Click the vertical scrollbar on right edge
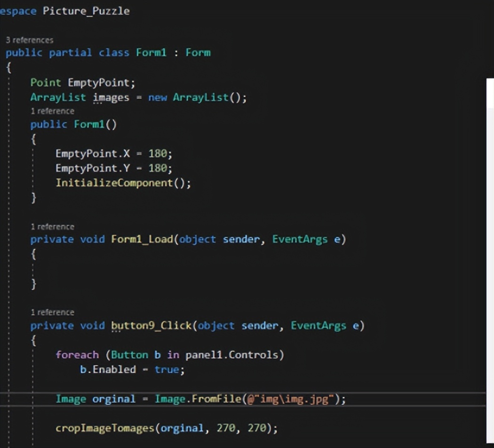The height and width of the screenshot is (448, 494). tap(490, 235)
